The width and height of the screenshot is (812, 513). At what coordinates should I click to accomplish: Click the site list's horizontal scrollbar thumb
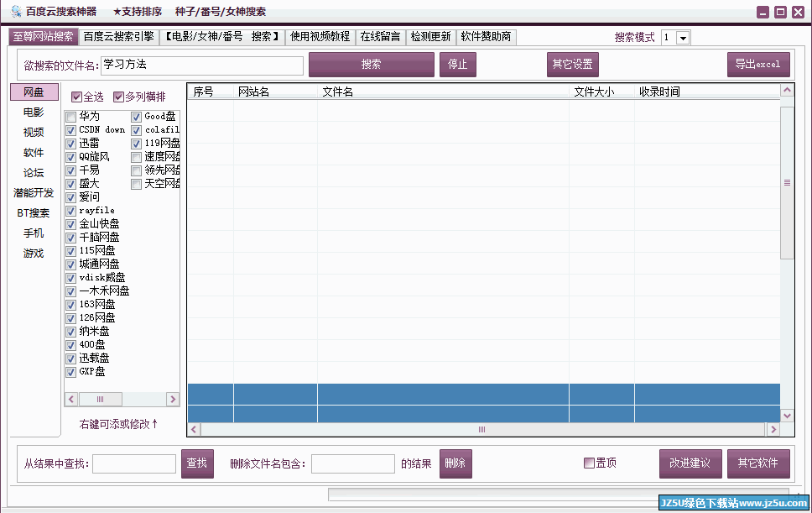(100, 399)
